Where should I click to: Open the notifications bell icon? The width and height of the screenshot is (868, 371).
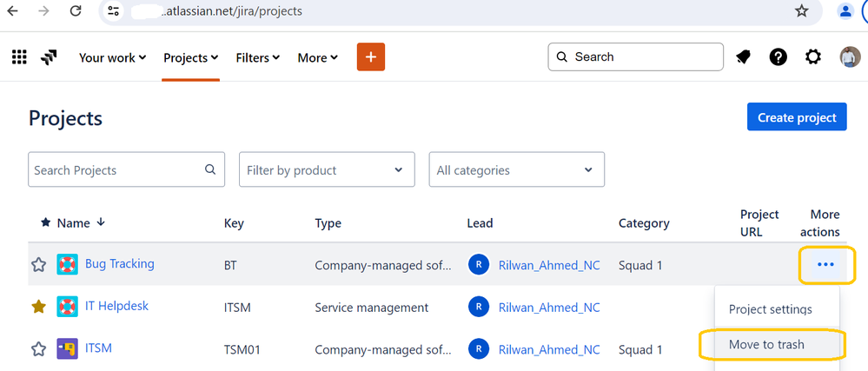click(x=744, y=57)
